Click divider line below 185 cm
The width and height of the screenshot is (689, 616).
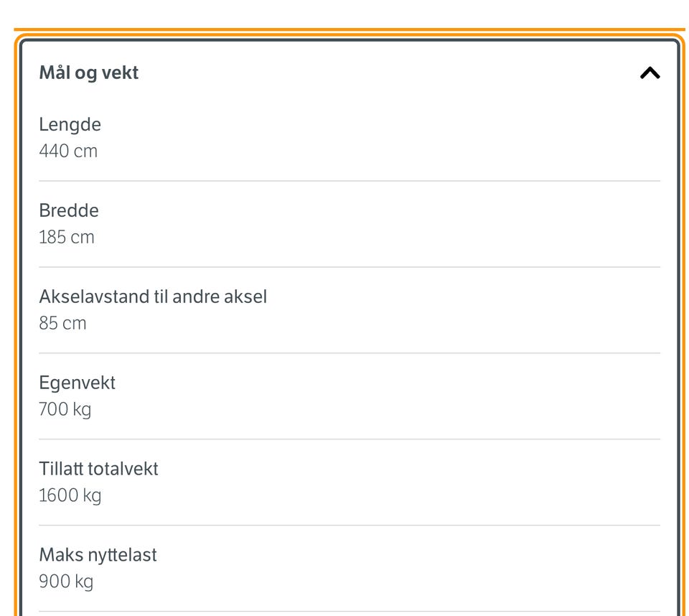350,267
